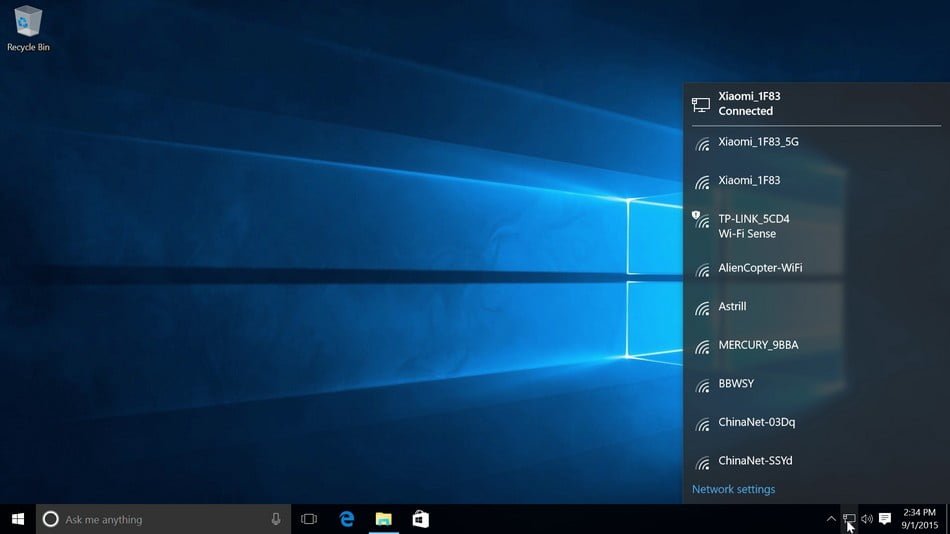
Task: Click the Cortana circle icon
Action: (51, 519)
